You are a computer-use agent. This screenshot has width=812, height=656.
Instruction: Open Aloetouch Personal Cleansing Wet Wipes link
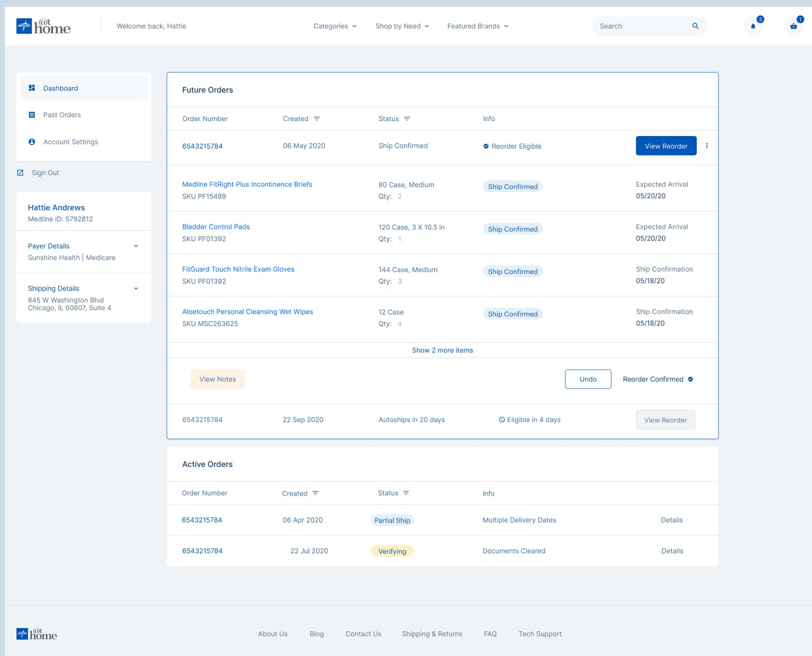click(248, 312)
